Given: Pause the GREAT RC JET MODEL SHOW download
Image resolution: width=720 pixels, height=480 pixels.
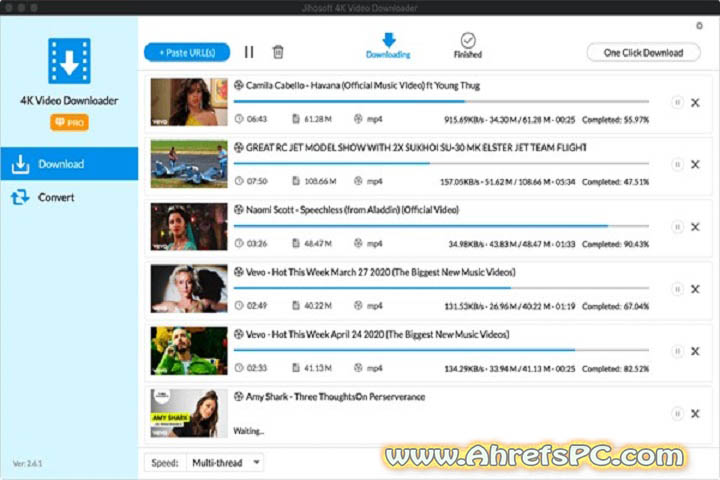Looking at the screenshot, I should (677, 164).
